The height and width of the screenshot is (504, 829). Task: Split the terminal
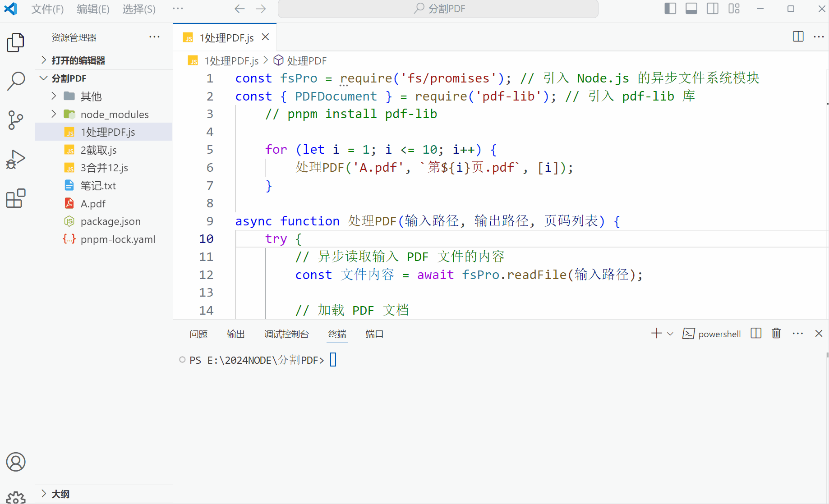click(x=755, y=333)
